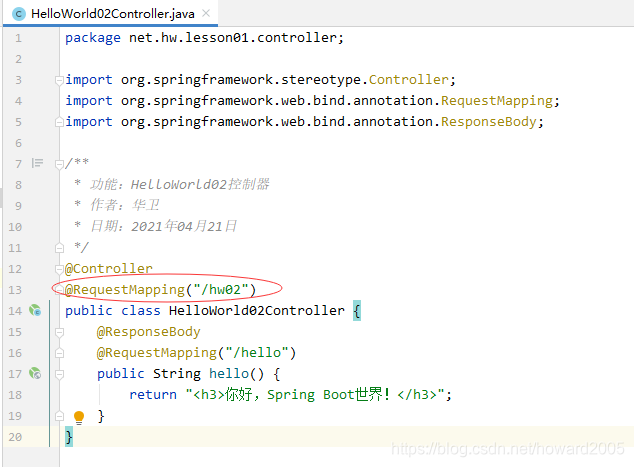Collapse the fold at @ResponseBody line 15
The height and width of the screenshot is (467, 634).
click(59, 332)
